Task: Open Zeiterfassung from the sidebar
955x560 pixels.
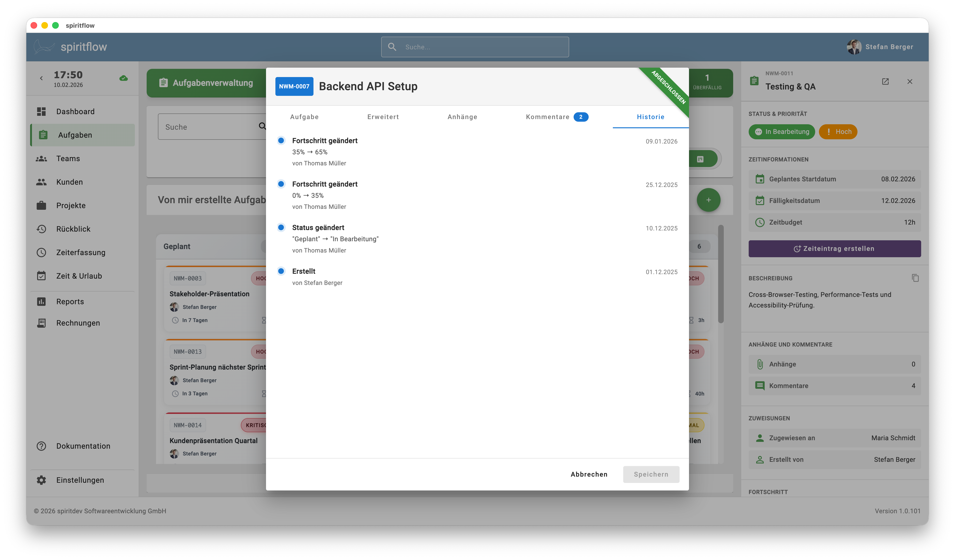Action: tap(80, 252)
